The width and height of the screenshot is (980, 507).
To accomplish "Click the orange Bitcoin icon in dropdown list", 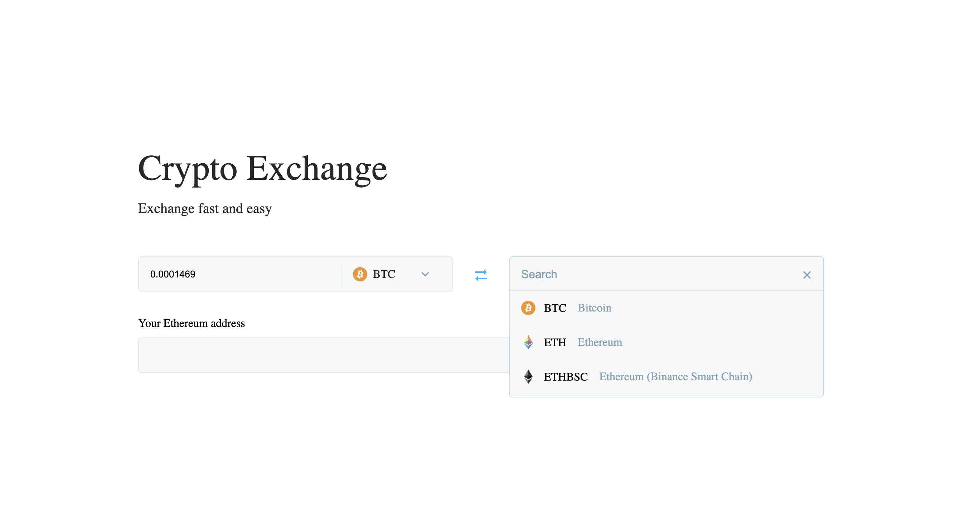I will point(528,308).
